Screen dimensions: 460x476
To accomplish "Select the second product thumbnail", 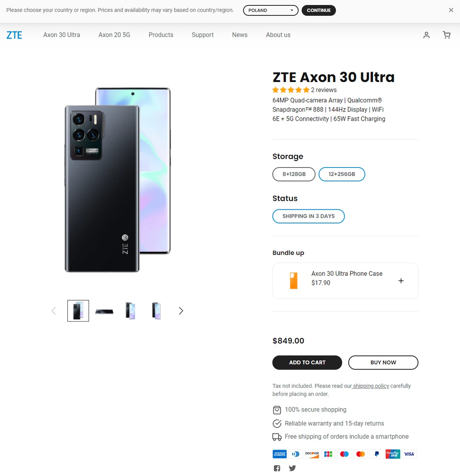I will (104, 311).
